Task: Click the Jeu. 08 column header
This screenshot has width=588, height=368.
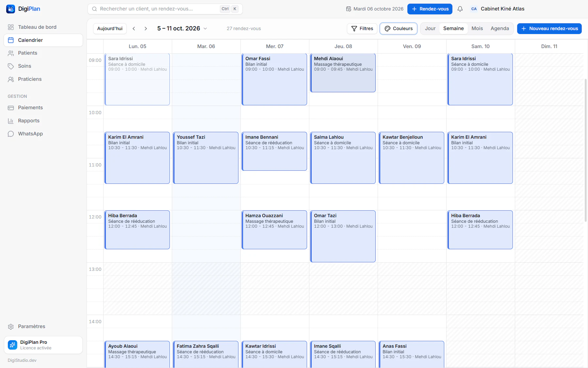Action: click(343, 46)
